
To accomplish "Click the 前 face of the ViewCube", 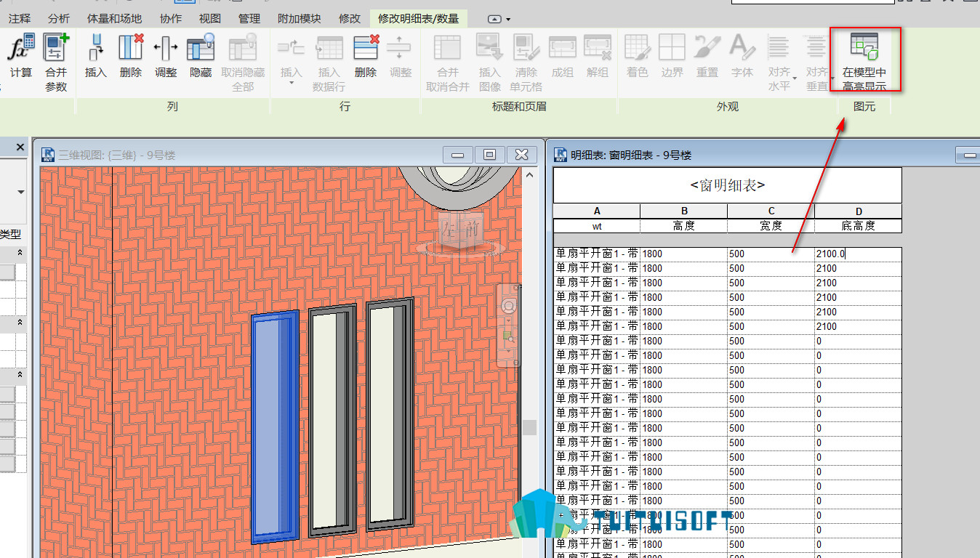I will (473, 230).
